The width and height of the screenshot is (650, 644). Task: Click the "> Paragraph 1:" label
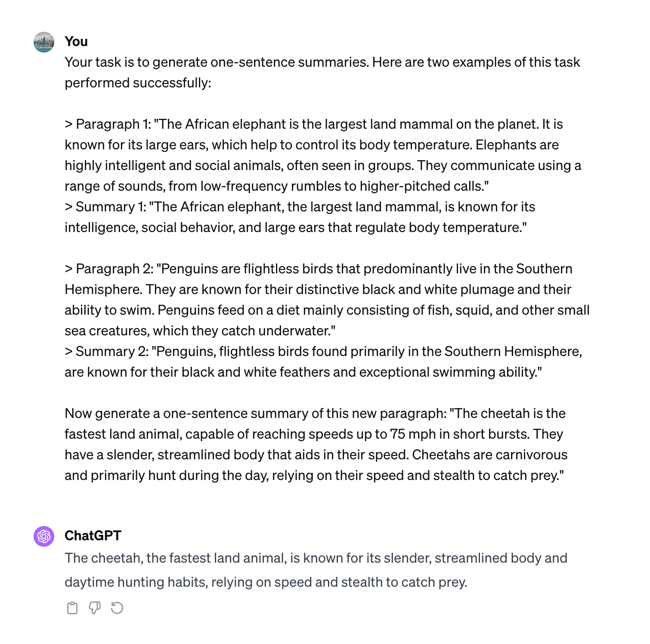coord(108,124)
